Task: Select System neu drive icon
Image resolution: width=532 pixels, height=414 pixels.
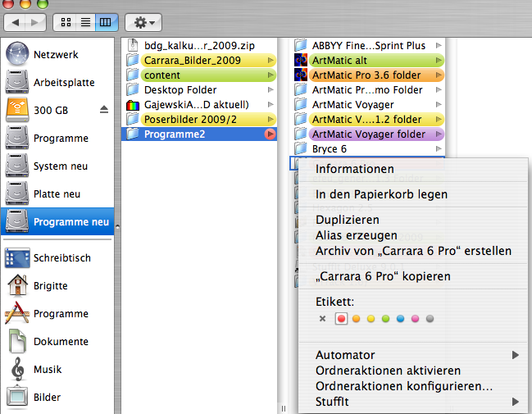Action: point(17,166)
